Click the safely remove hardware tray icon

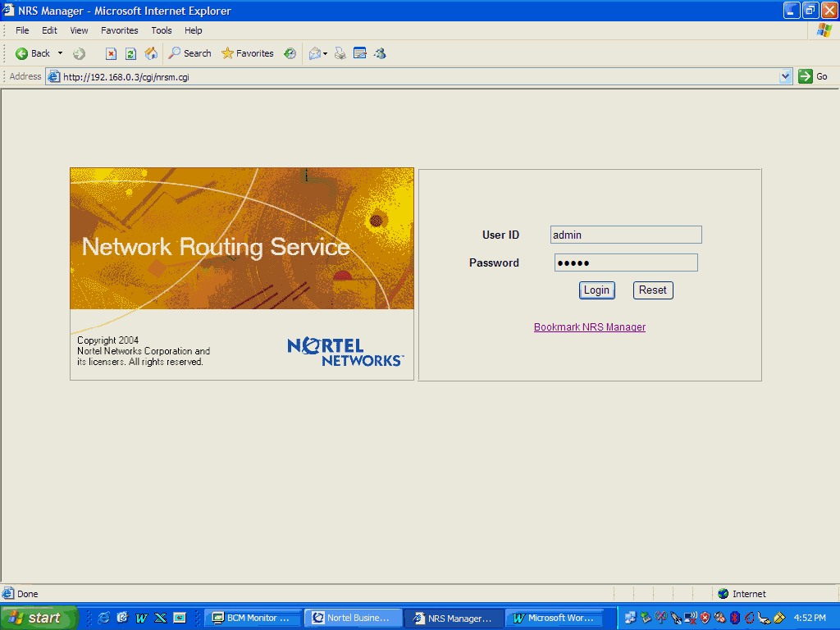[x=646, y=618]
